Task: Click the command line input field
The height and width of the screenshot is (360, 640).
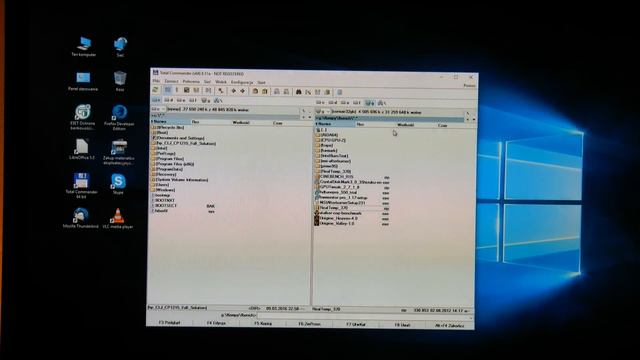Action: [x=363, y=316]
